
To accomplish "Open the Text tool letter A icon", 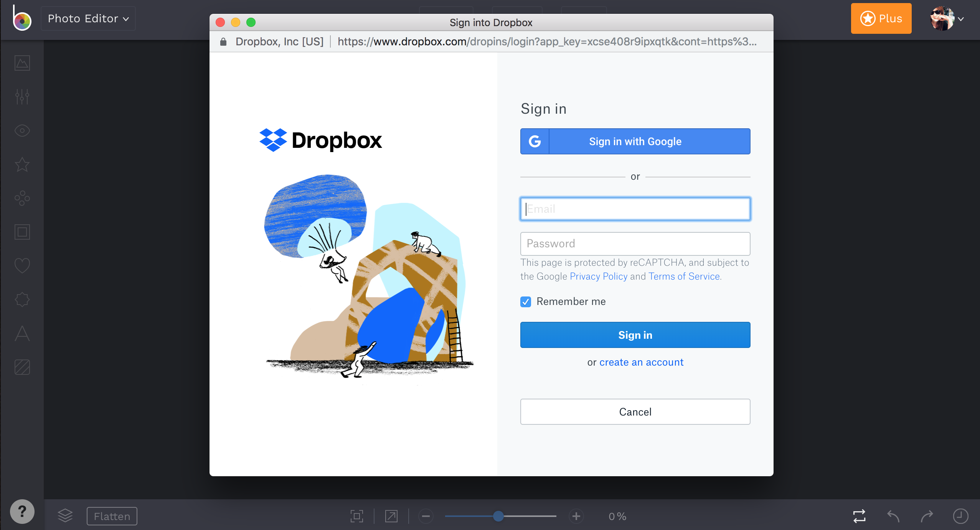I will pos(22,333).
